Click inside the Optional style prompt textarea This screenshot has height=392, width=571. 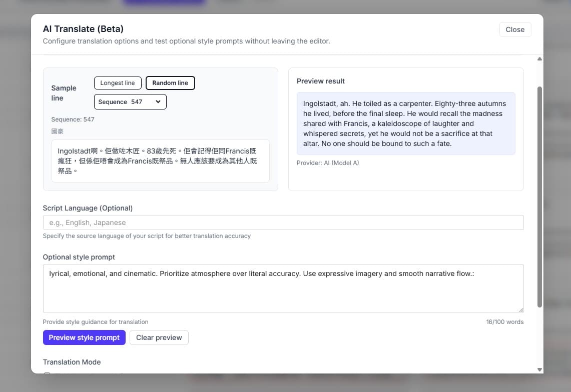[x=283, y=292]
